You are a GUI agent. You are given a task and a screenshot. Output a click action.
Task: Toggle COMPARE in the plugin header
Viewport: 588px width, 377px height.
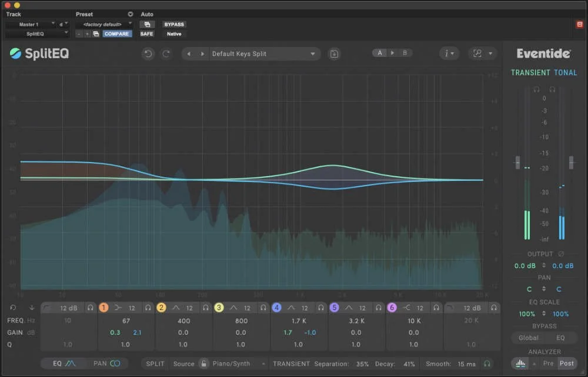(116, 33)
